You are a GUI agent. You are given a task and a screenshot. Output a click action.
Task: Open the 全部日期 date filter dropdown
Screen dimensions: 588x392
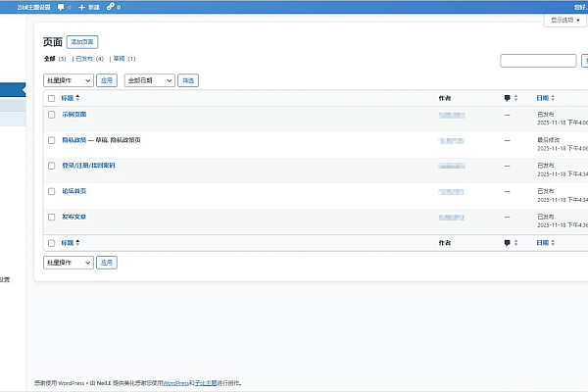click(x=150, y=80)
